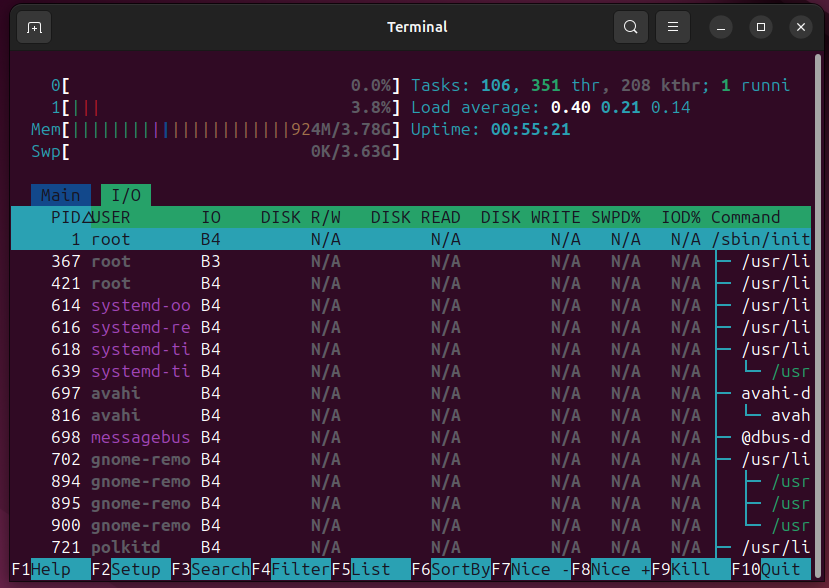Sort by the IO column header
Screen dimensions: 829x588
(x=210, y=217)
